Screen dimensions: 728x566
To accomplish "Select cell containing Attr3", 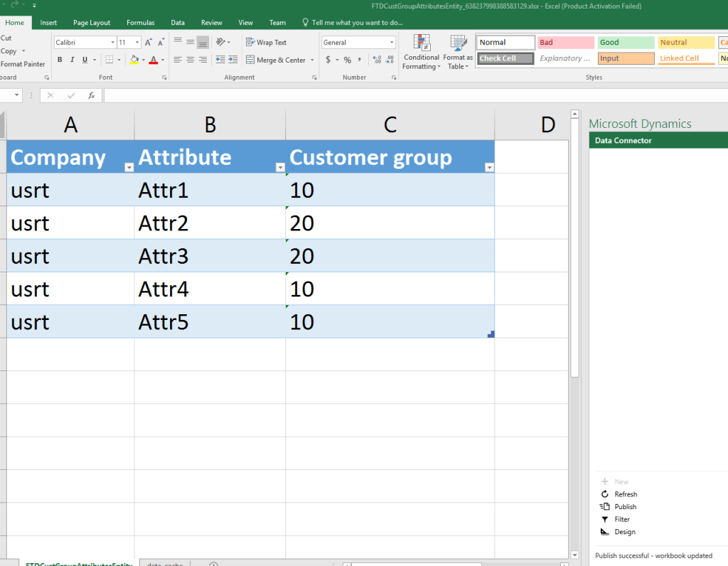I will coord(210,256).
